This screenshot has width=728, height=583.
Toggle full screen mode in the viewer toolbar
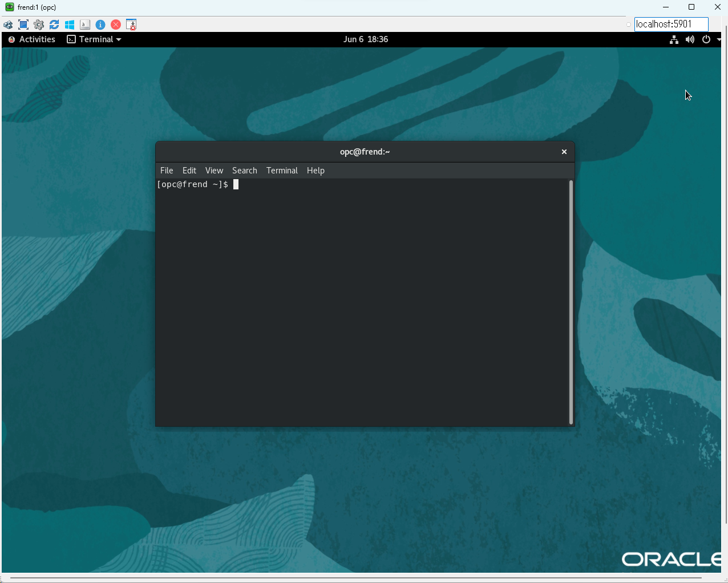point(23,25)
